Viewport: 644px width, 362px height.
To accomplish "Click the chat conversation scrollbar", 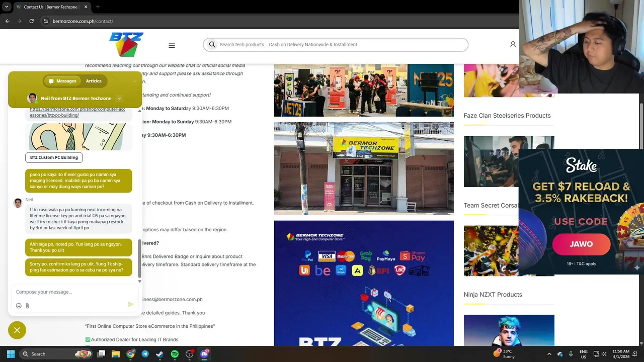I will [139, 258].
